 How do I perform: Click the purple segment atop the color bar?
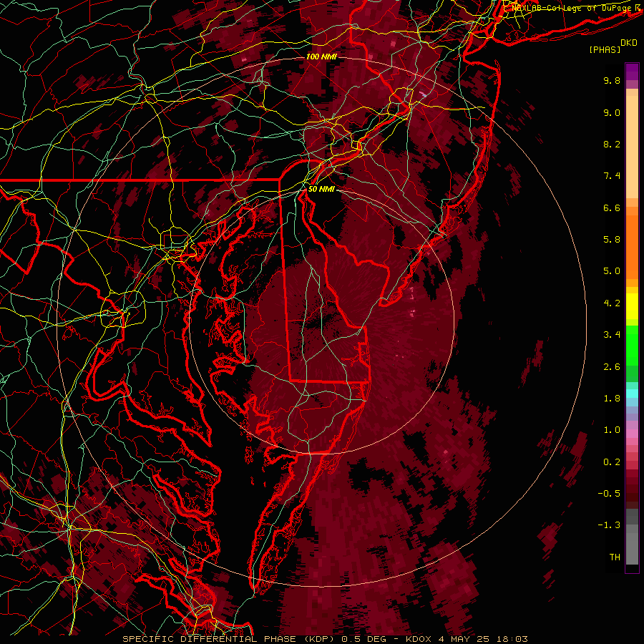632,72
